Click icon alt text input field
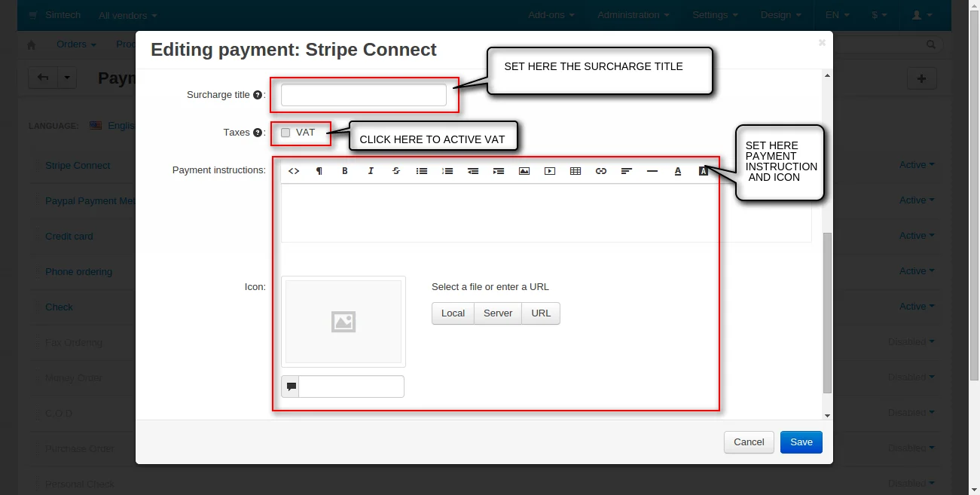Viewport: 980px width, 495px height. point(352,387)
